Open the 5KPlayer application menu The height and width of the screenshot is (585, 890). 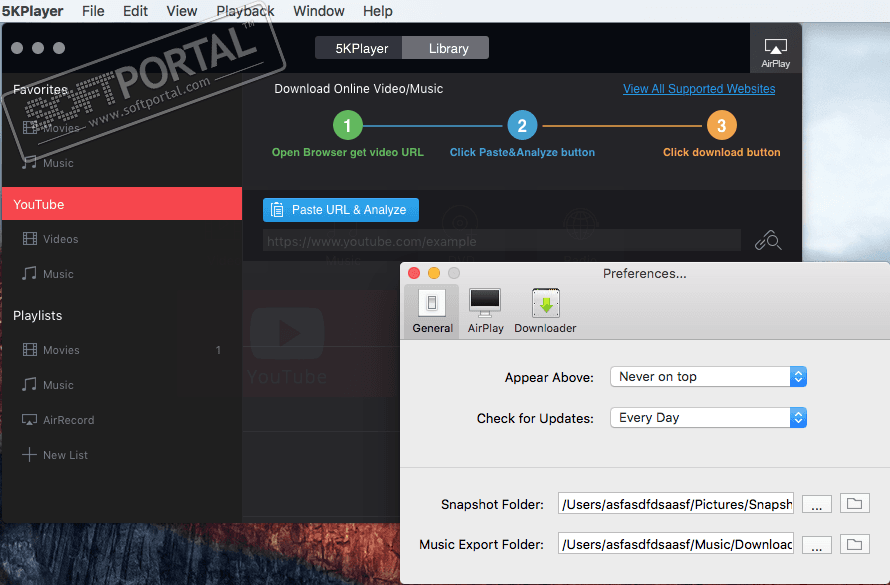coord(32,11)
